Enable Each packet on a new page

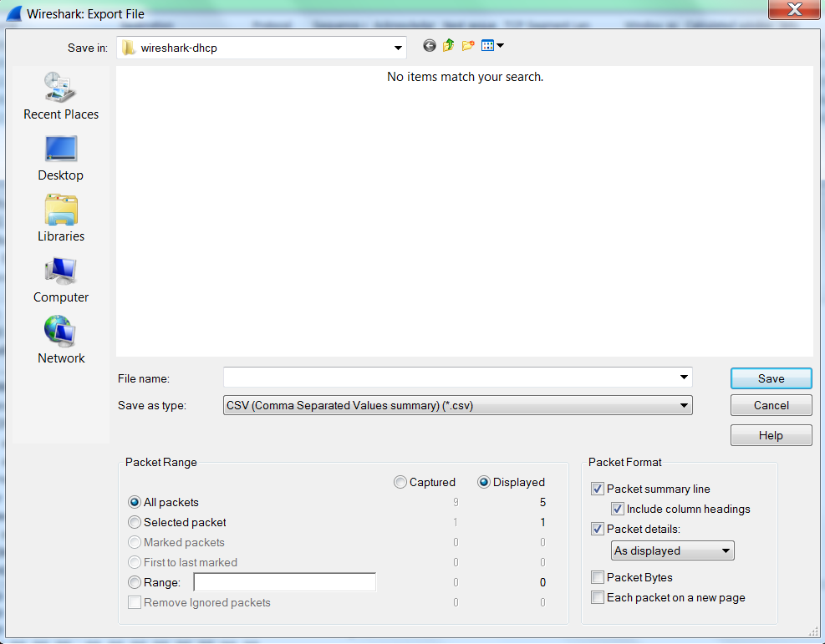[x=597, y=597]
